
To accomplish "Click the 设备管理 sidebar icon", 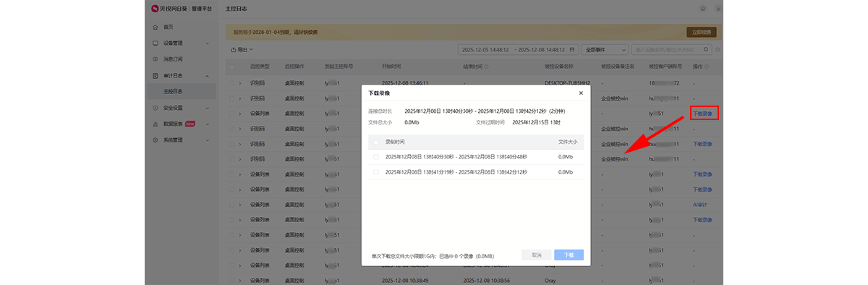I will pyautogui.click(x=156, y=43).
